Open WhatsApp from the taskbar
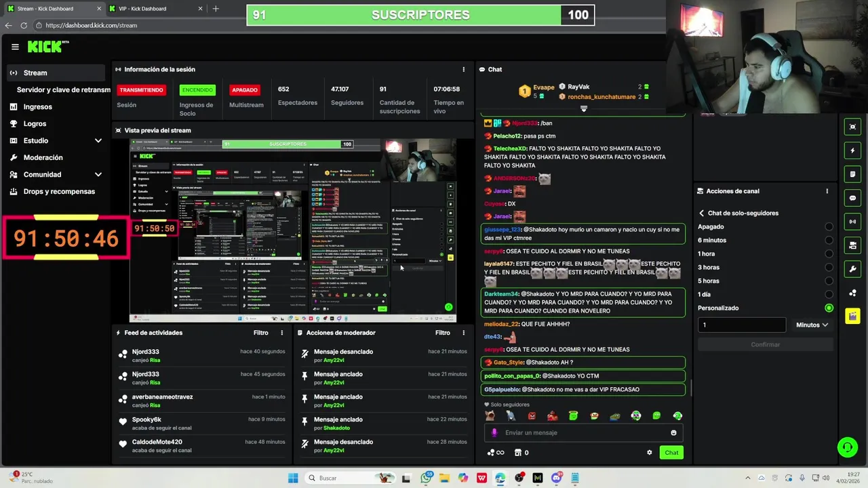 tap(426, 478)
